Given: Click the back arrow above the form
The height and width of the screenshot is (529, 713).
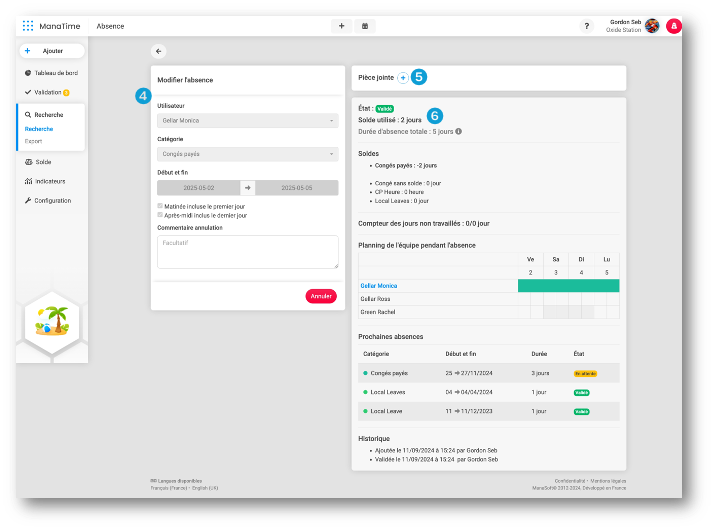Looking at the screenshot, I should [x=158, y=51].
